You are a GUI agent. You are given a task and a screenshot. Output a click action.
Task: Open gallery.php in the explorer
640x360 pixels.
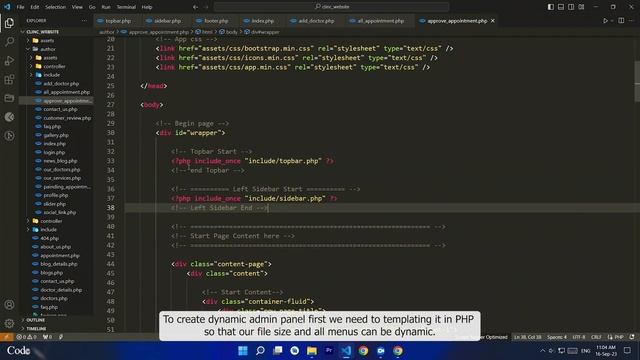56,135
